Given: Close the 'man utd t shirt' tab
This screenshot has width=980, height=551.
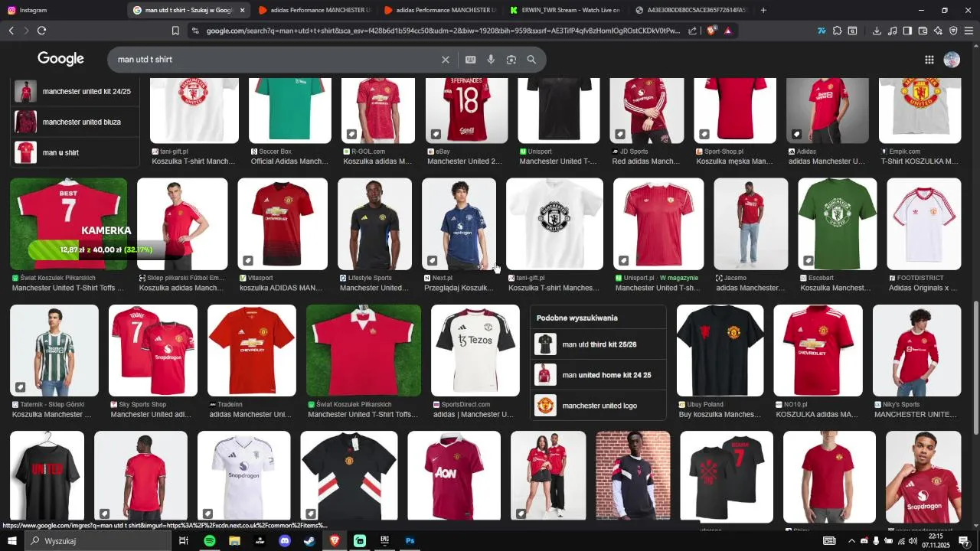Looking at the screenshot, I should pyautogui.click(x=243, y=10).
